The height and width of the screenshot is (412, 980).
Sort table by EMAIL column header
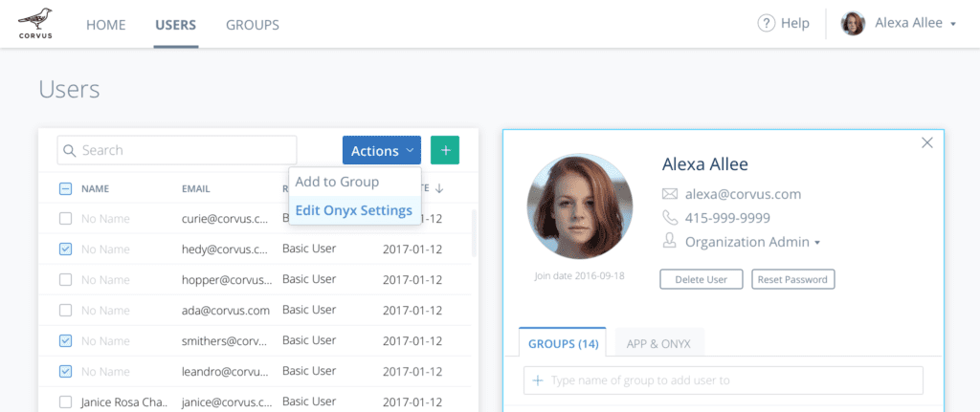point(195,188)
